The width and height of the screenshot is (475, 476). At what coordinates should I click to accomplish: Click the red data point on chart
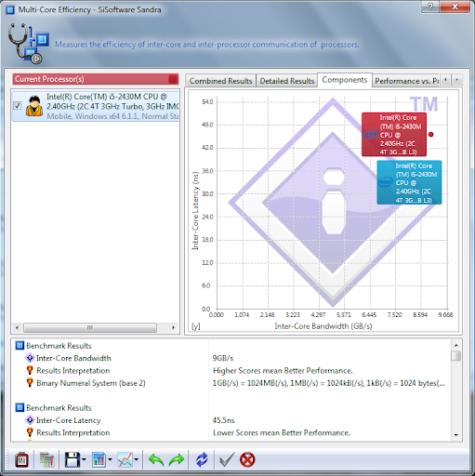tap(430, 135)
